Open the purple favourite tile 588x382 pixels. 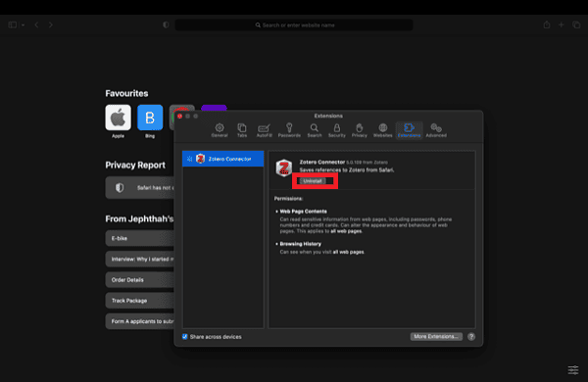(x=214, y=108)
